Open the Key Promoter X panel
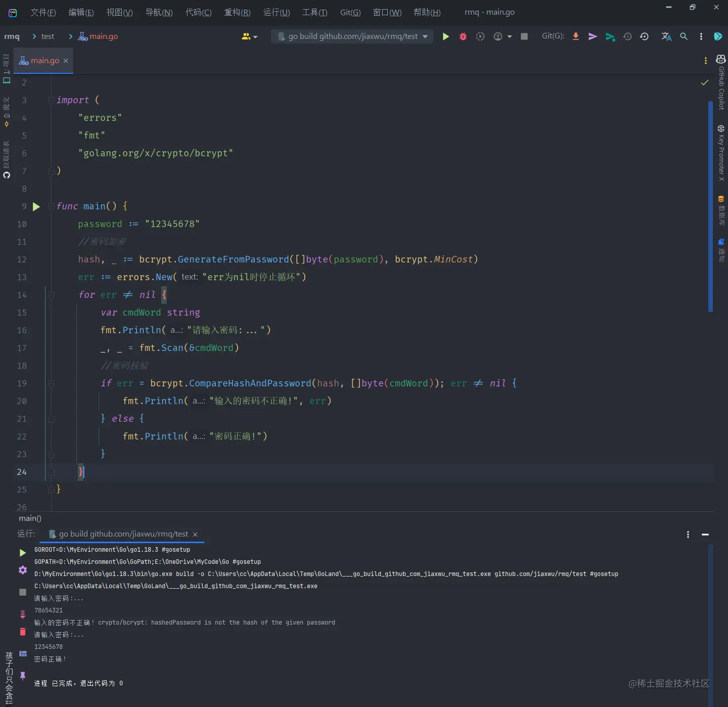The height and width of the screenshot is (707, 728). (721, 153)
